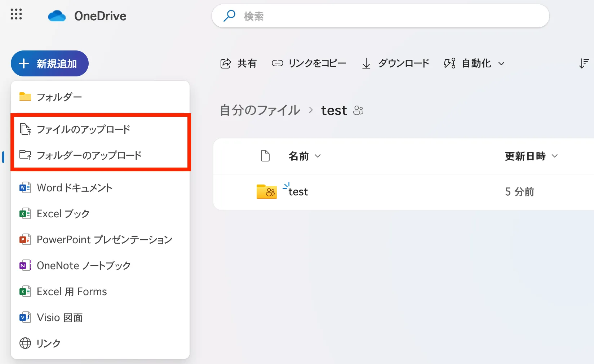
Task: Go to 自分のファイル breadcrumb link
Action: coord(260,110)
